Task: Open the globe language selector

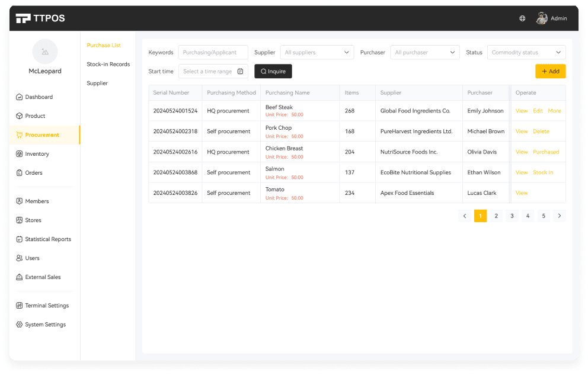Action: click(x=522, y=18)
